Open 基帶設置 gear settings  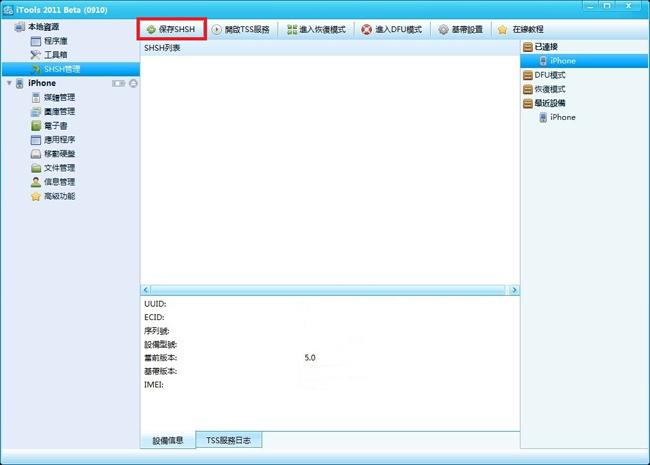[460, 30]
